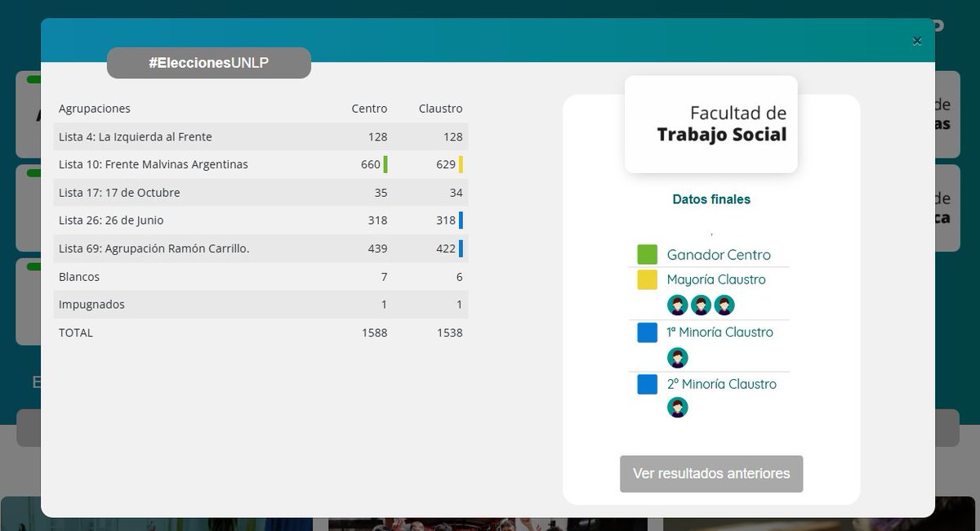Screen dimensions: 980x531
Task: Click the last person icon under Mayoría Claustro
Action: (x=724, y=306)
